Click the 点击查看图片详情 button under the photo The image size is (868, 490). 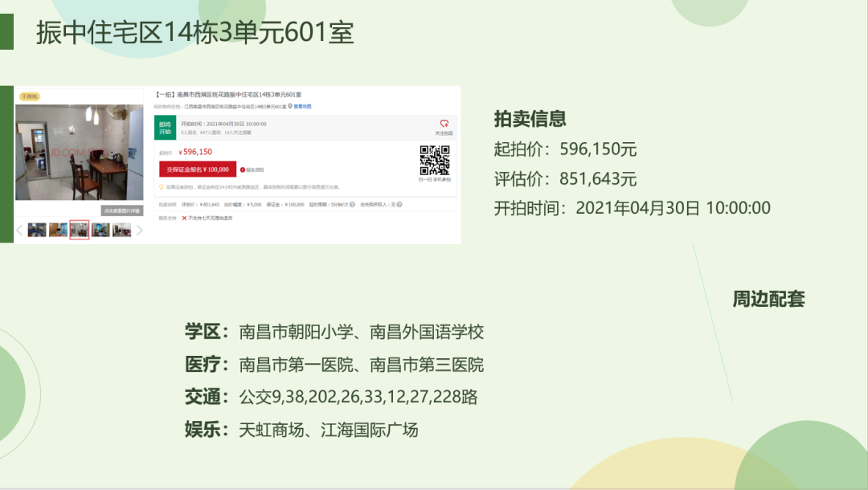coord(122,210)
